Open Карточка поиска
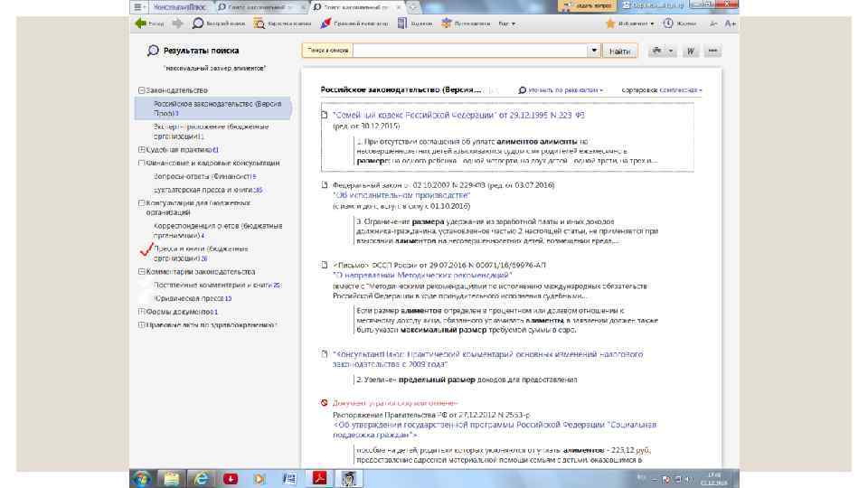Viewport: 868px width, 488px height. pyautogui.click(x=282, y=23)
